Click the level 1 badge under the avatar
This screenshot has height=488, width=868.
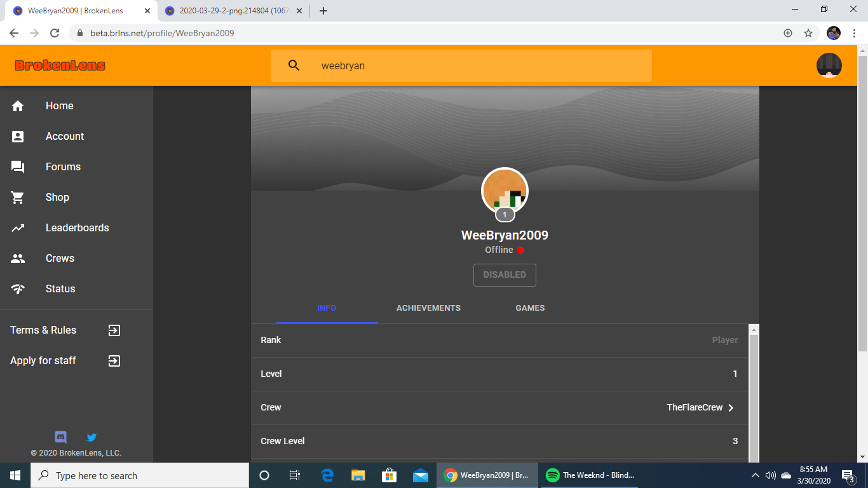pos(505,215)
